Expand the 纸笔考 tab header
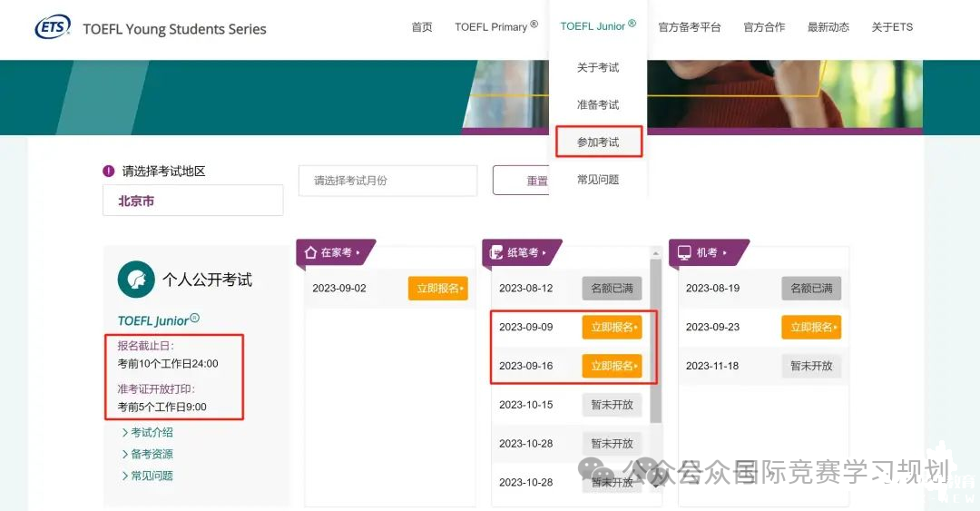 521,252
